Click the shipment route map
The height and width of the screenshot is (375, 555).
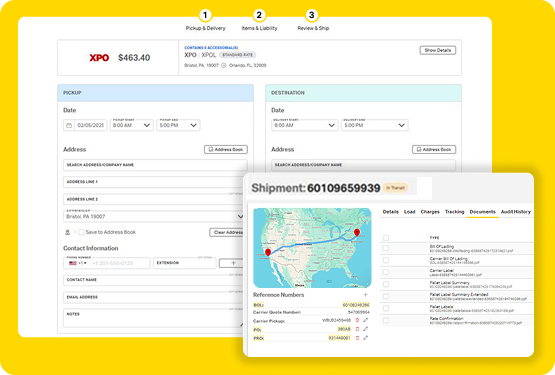(x=312, y=248)
